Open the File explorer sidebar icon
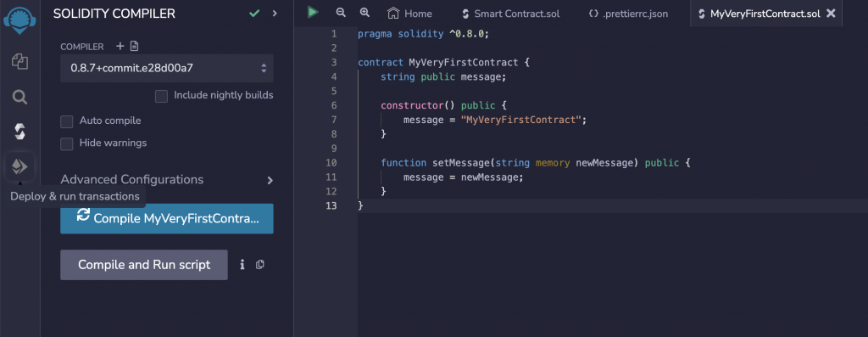The width and height of the screenshot is (868, 337). click(19, 61)
